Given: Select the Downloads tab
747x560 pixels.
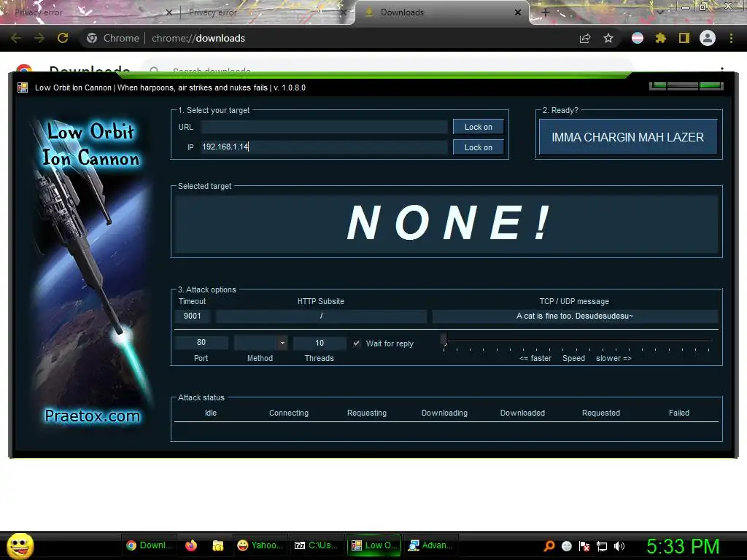Looking at the screenshot, I should pos(442,12).
